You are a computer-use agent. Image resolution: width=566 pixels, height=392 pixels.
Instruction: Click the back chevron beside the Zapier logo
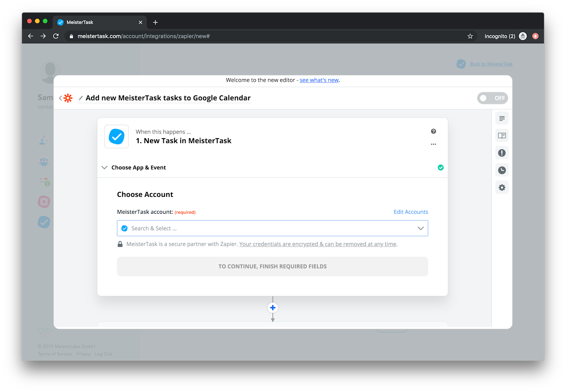click(x=60, y=98)
